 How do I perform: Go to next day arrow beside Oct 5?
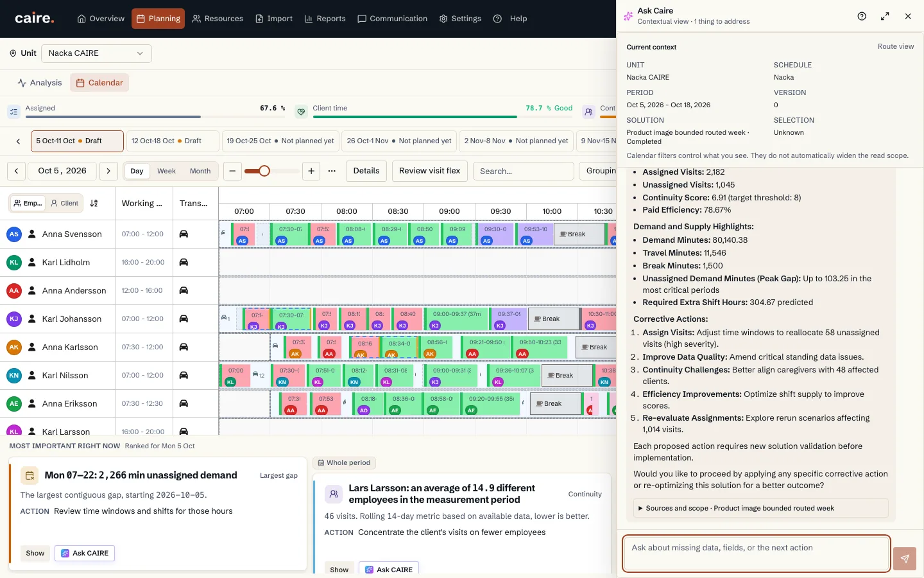[x=109, y=171]
